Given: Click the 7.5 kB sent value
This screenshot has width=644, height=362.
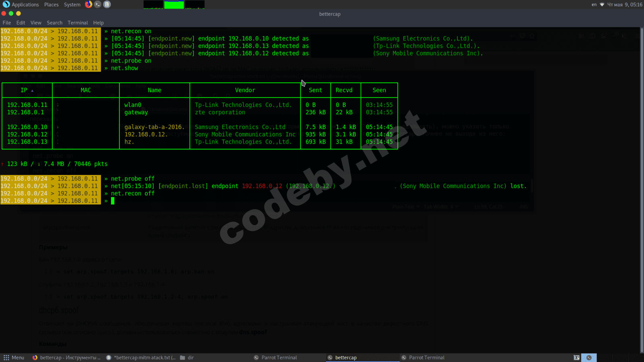Looking at the screenshot, I should (316, 127).
